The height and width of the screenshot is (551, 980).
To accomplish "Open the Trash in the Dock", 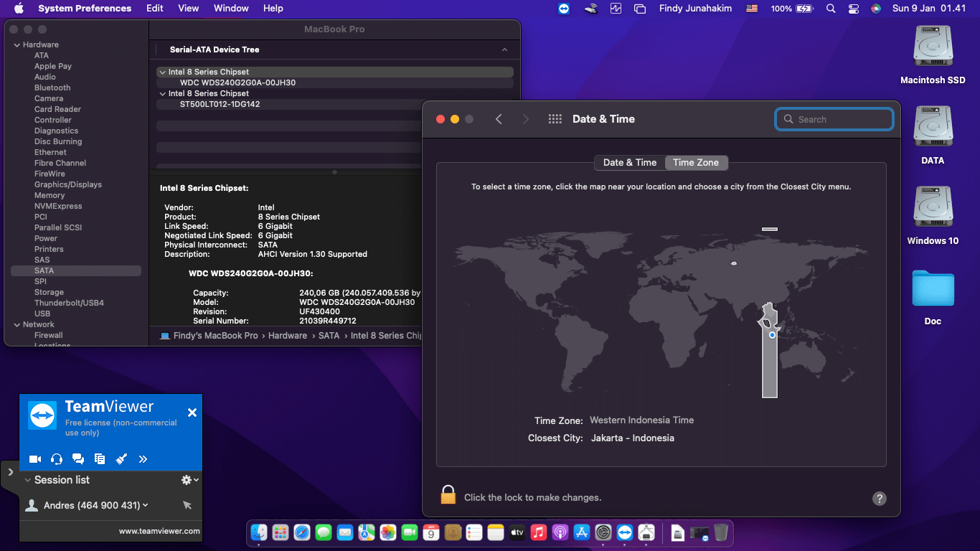I will [721, 532].
